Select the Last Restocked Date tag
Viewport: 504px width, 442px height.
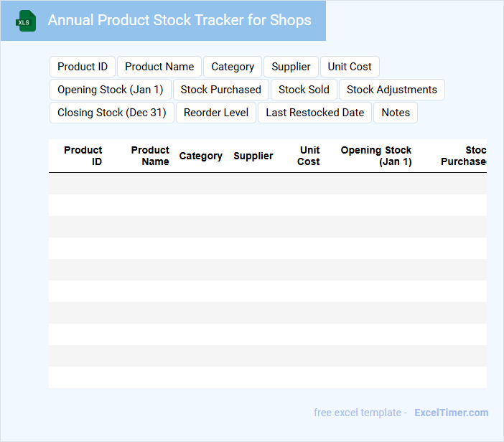pyautogui.click(x=315, y=113)
